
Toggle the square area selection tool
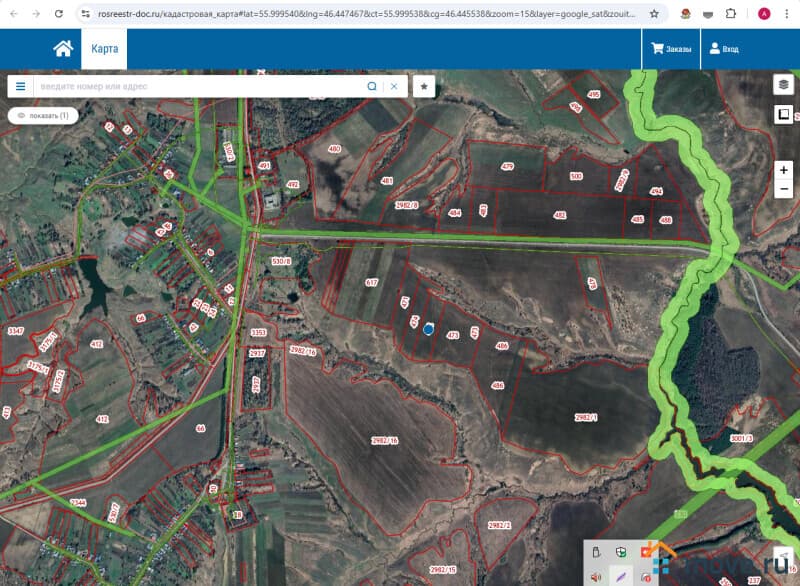pos(783,115)
